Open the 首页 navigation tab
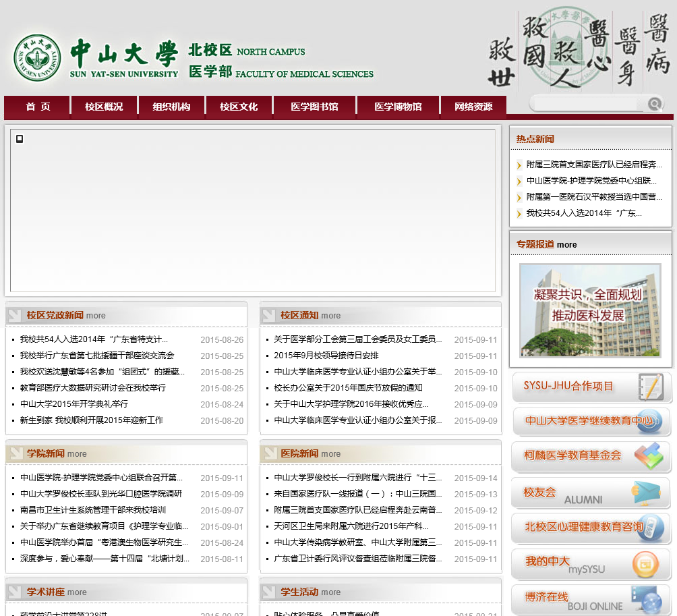The height and width of the screenshot is (616, 677). (38, 107)
